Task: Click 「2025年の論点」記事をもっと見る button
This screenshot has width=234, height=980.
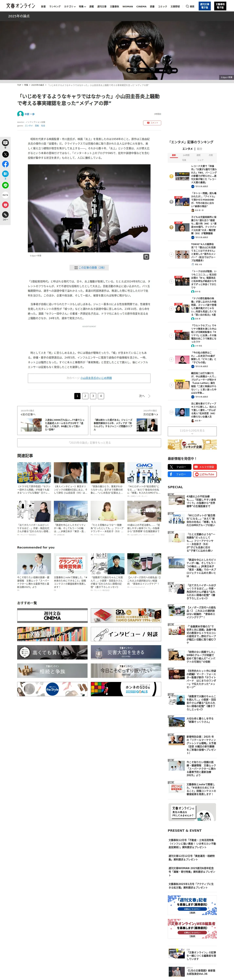Action: click(89, 442)
